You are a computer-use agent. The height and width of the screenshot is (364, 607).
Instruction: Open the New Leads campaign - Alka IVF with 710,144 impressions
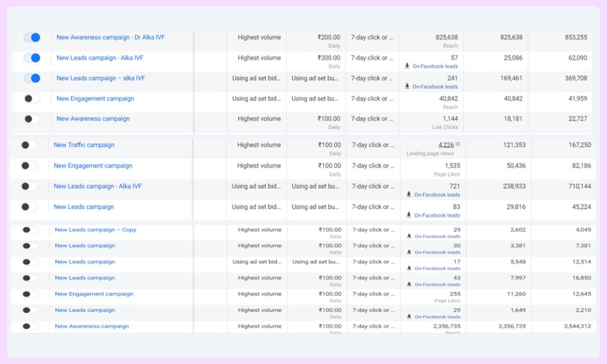98,186
